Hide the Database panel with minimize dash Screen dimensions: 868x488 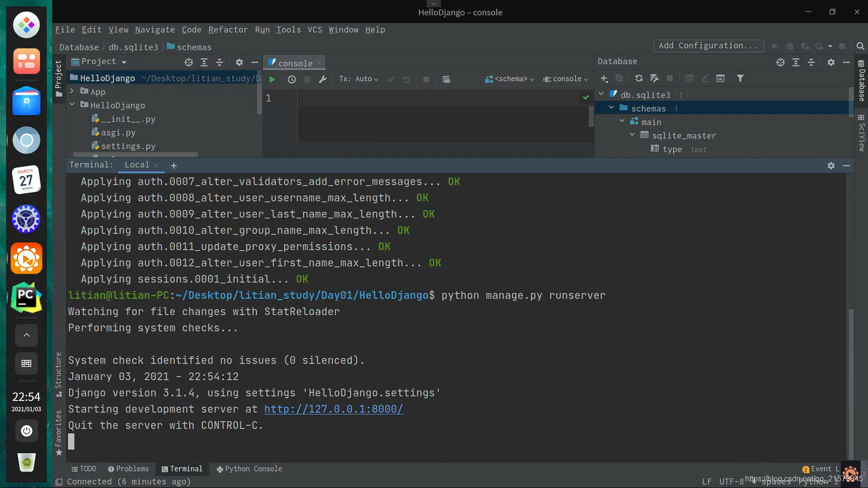tap(846, 62)
